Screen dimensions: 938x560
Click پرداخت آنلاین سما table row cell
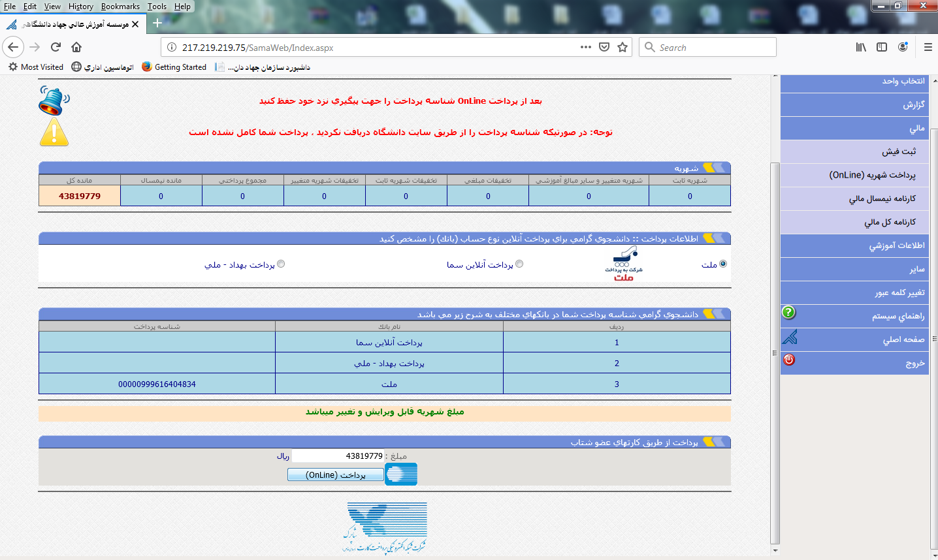click(x=389, y=342)
